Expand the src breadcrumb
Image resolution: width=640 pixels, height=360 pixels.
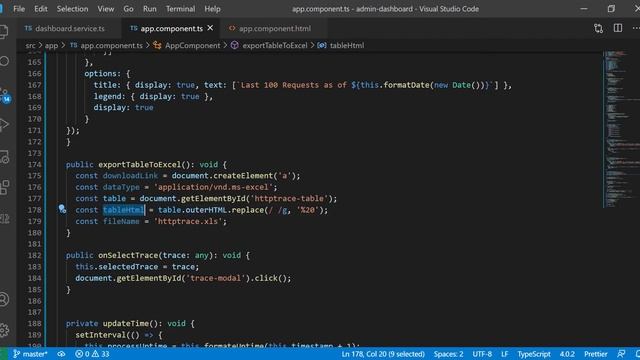click(30, 45)
